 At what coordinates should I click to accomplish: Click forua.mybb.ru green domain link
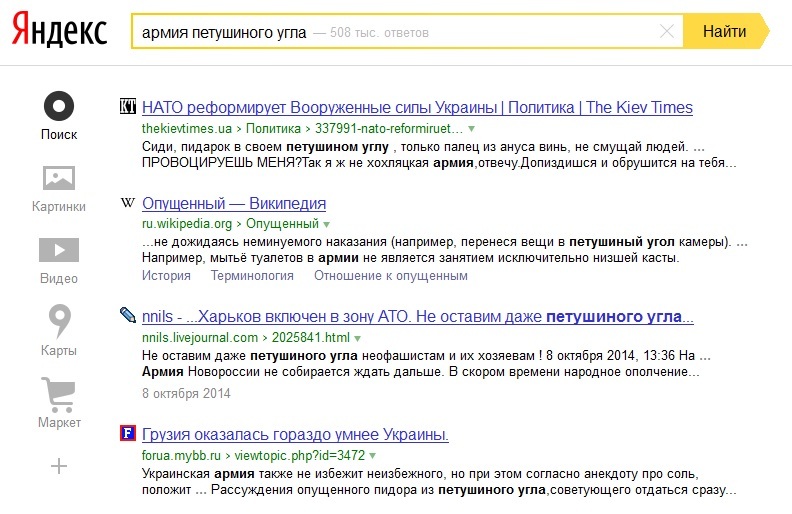click(181, 455)
